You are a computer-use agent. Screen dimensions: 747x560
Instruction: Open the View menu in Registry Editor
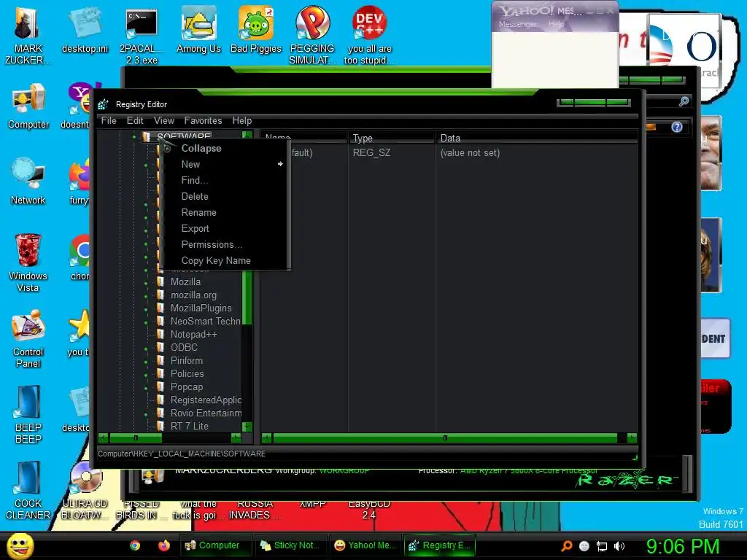(164, 120)
